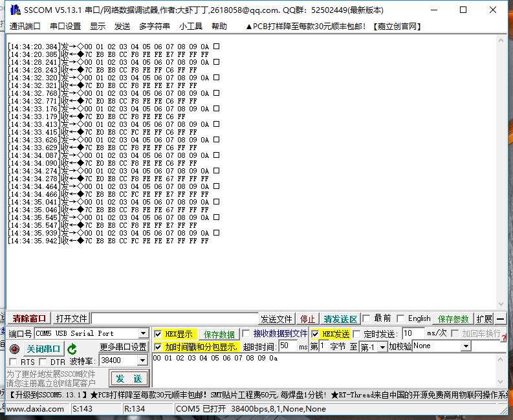Click 更多串口设置 button
This screenshot has height=420, width=513.
pyautogui.click(x=124, y=347)
